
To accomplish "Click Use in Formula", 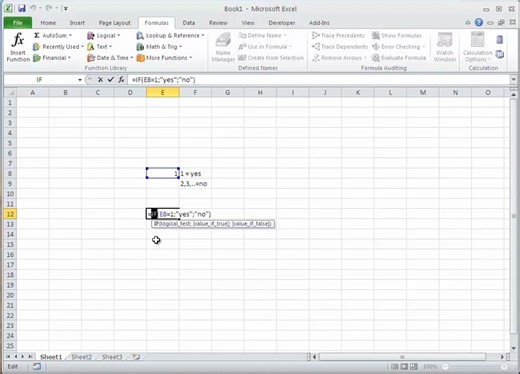I will (265, 47).
